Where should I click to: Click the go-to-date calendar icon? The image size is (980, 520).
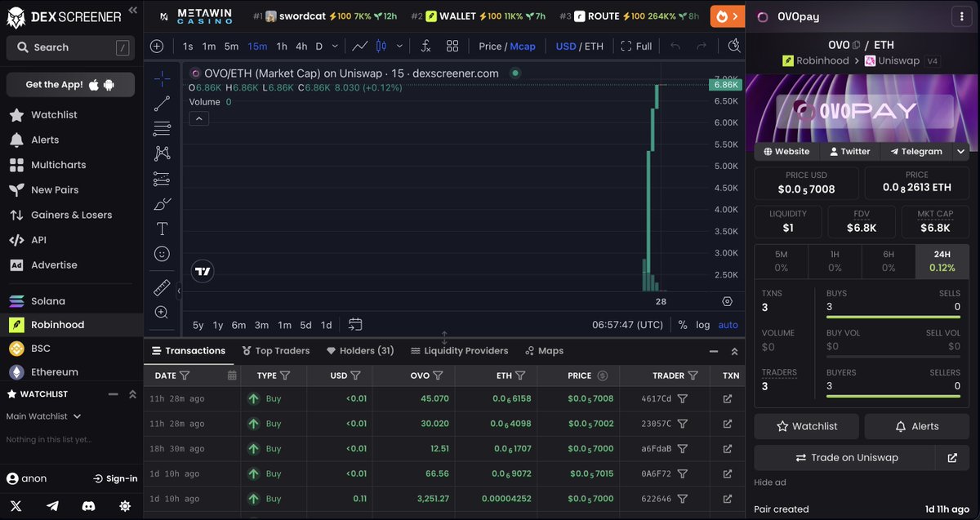click(355, 325)
